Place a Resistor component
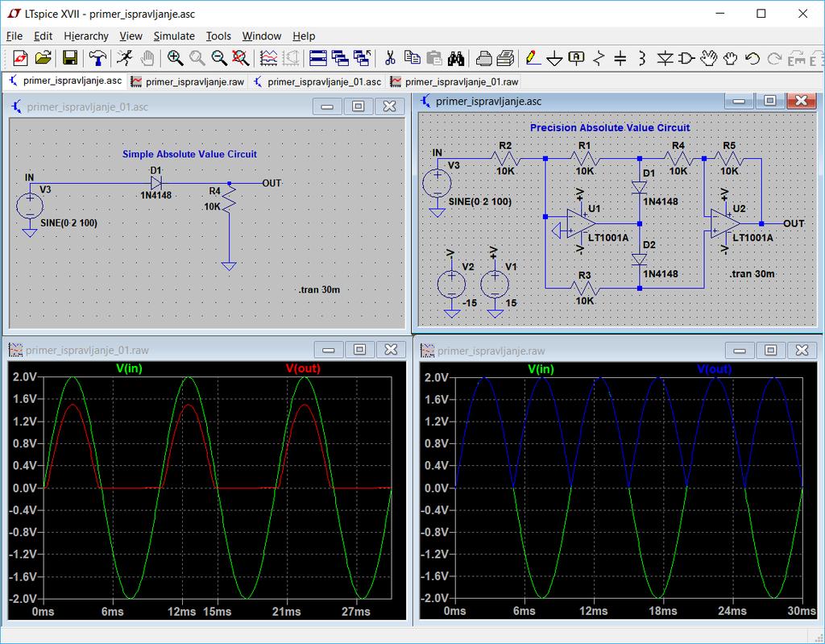 (x=599, y=58)
